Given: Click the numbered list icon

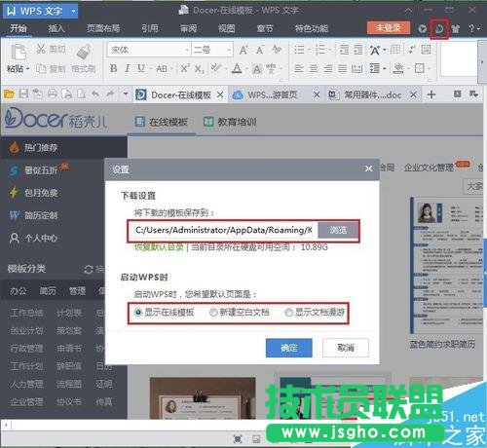Looking at the screenshot, I should 320,50.
